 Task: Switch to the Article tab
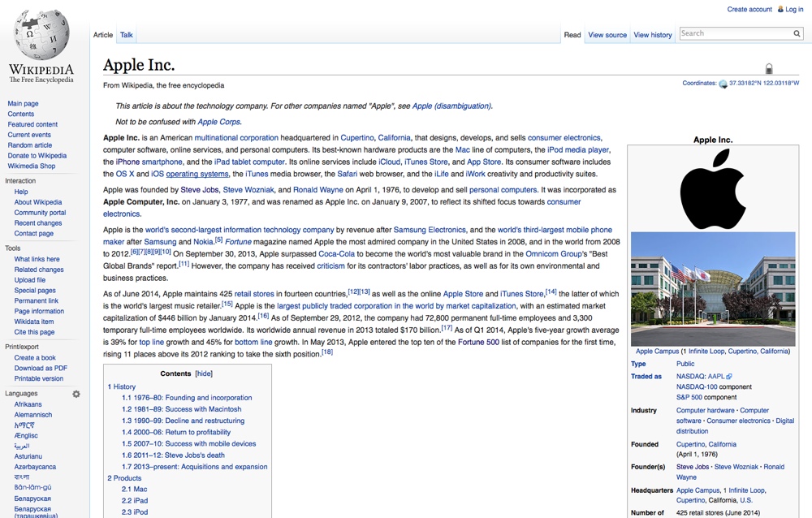click(x=103, y=35)
